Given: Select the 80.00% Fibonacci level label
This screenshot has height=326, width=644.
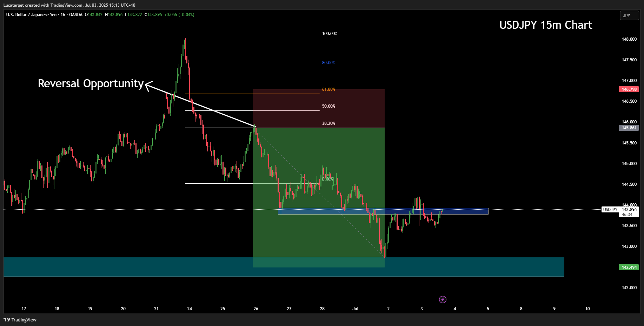Looking at the screenshot, I should (x=328, y=63).
